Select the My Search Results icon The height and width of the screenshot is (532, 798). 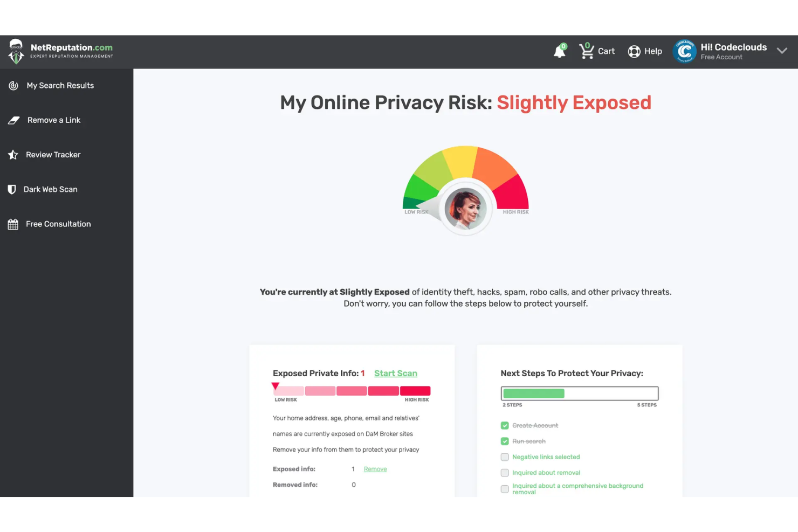13,85
